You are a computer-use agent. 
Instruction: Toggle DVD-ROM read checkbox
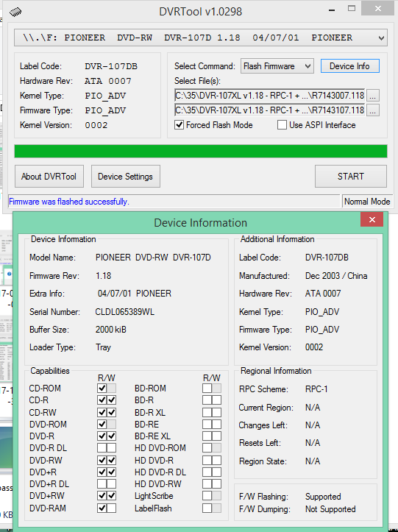pos(102,424)
